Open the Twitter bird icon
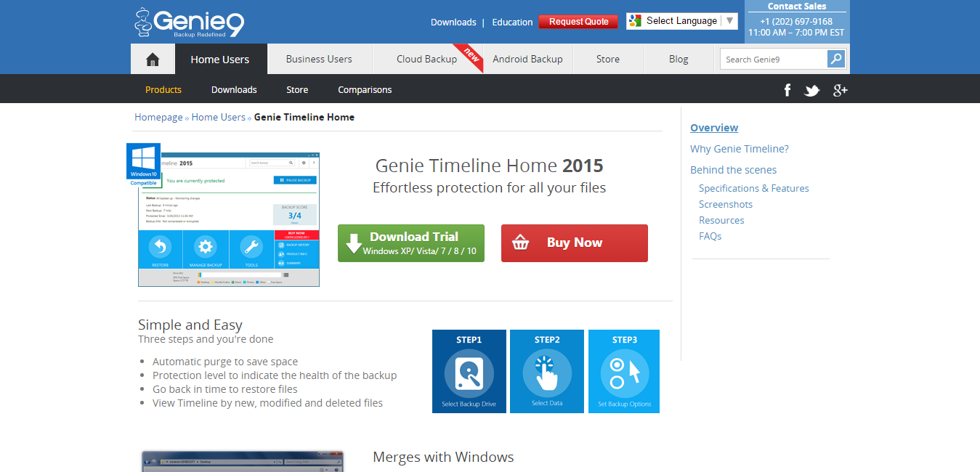 point(811,90)
